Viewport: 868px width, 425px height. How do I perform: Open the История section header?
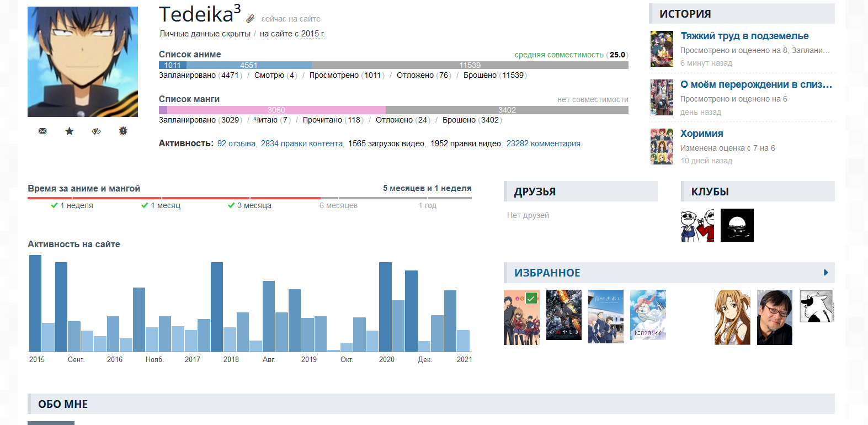(685, 14)
